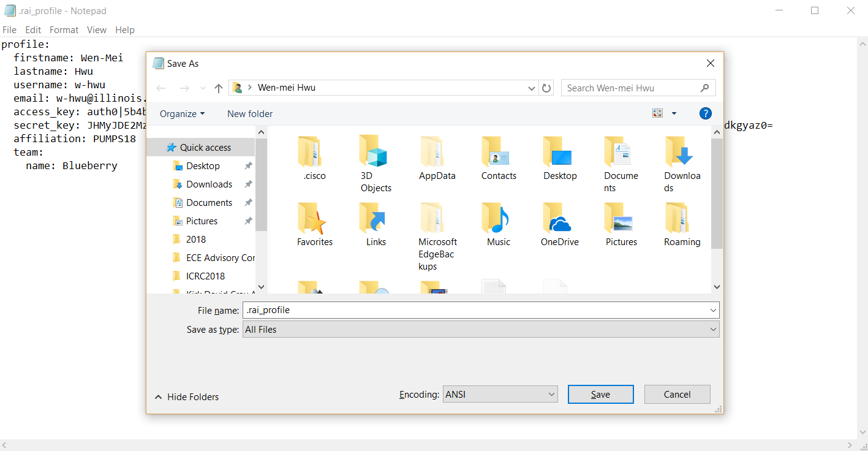Open the .cisco folder
Image resolution: width=868 pixels, height=451 pixels.
click(x=315, y=157)
